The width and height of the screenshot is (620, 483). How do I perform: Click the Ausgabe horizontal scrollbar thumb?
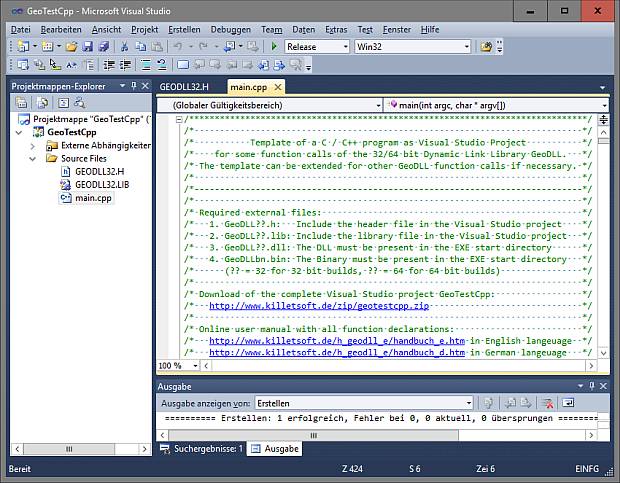point(313,436)
